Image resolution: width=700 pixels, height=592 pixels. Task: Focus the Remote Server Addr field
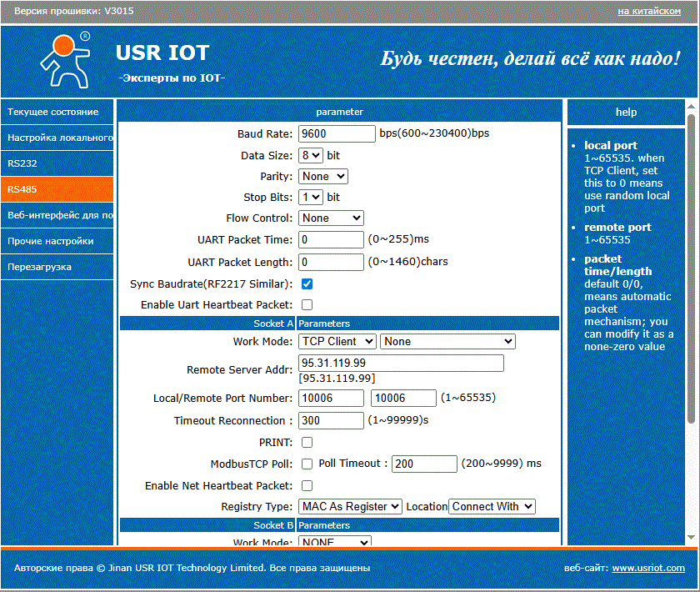pyautogui.click(x=401, y=363)
